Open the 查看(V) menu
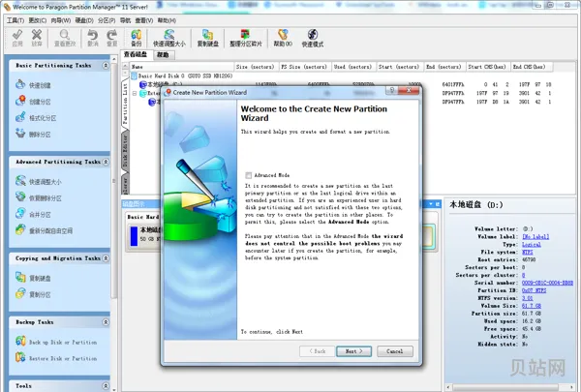The height and width of the screenshot is (392, 581). point(144,20)
